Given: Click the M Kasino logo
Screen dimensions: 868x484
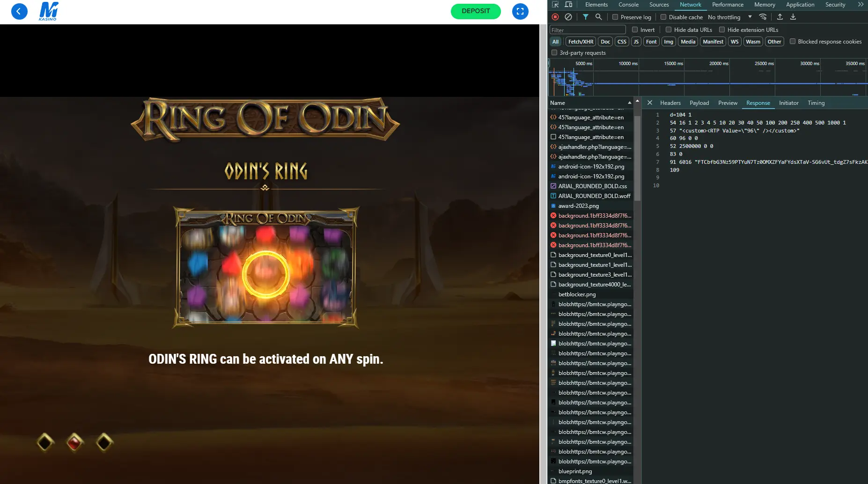Looking at the screenshot, I should click(x=48, y=11).
